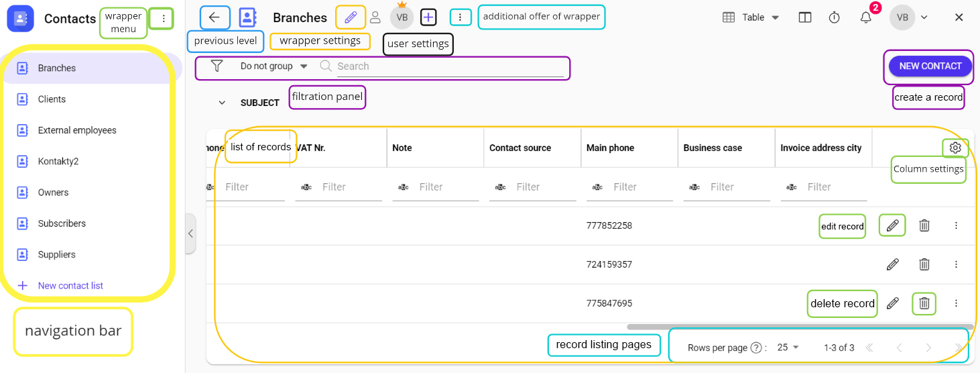Click the Suppliers list icon
This screenshot has width=980, height=373.
(22, 254)
